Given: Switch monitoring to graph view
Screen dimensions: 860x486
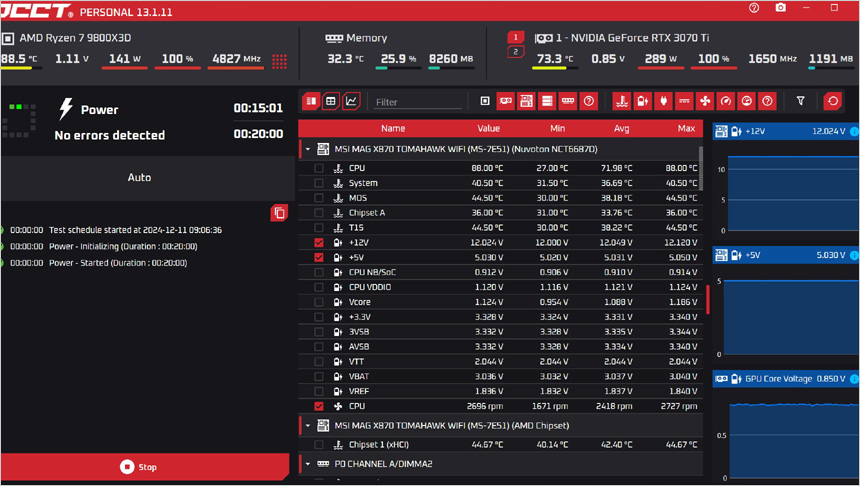Looking at the screenshot, I should point(351,101).
